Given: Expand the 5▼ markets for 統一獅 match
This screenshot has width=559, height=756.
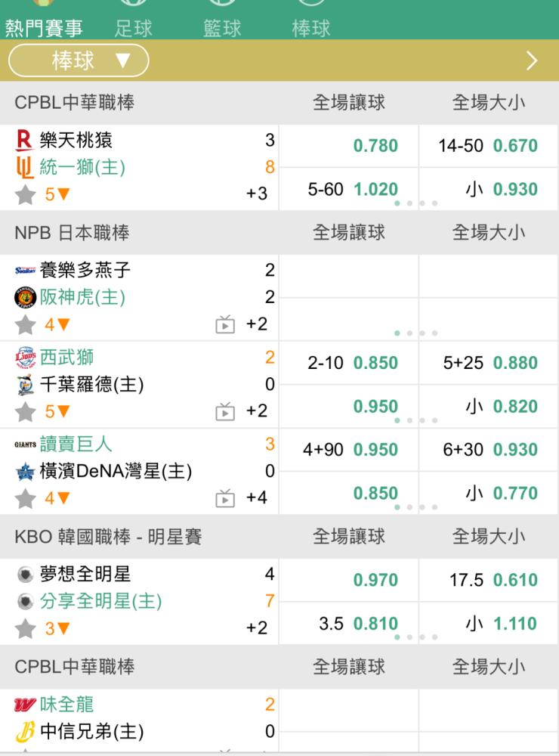Looking at the screenshot, I should click(57, 194).
